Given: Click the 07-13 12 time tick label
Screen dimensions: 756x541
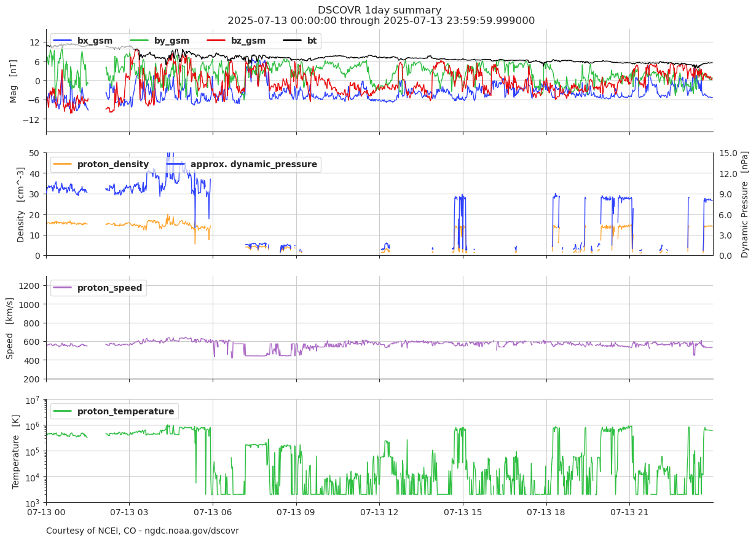Looking at the screenshot, I should (379, 512).
